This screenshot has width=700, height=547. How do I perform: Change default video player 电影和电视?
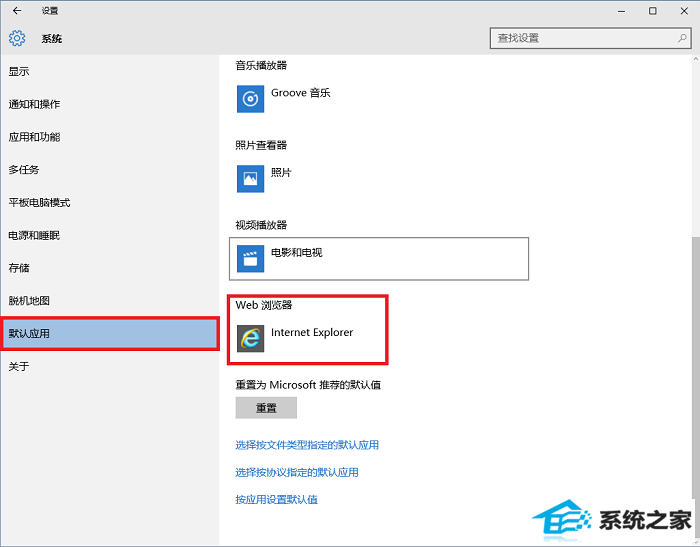(x=379, y=259)
